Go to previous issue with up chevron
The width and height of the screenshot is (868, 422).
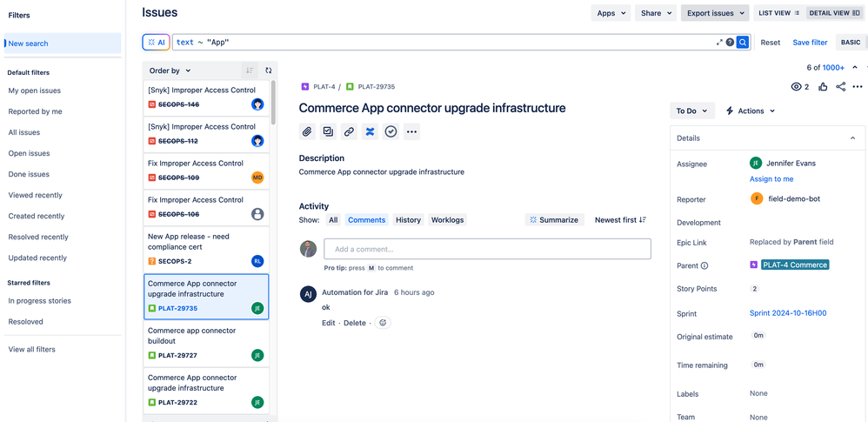[855, 68]
